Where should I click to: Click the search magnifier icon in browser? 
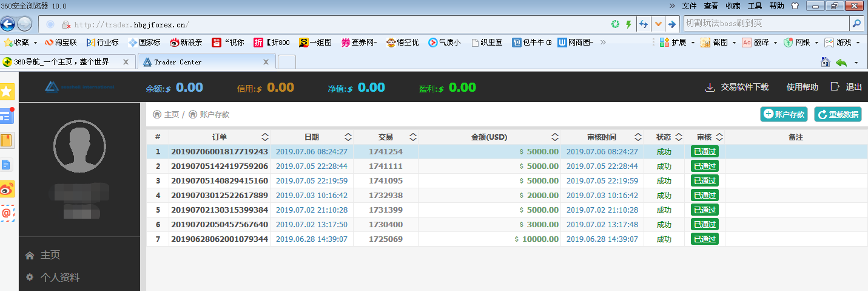pos(856,24)
